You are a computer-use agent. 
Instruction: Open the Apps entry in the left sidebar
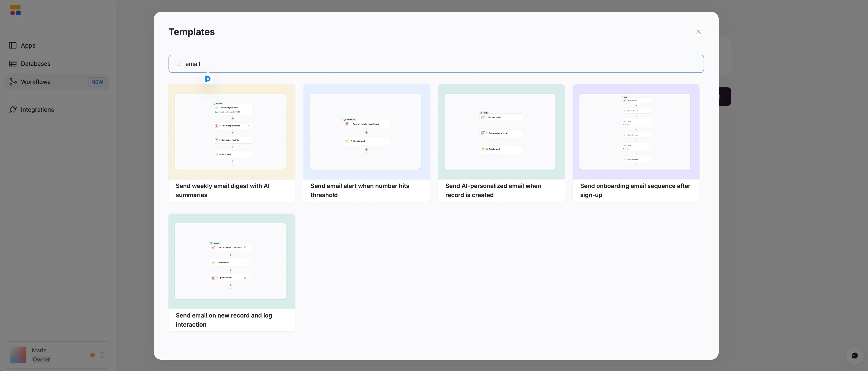[x=28, y=46]
